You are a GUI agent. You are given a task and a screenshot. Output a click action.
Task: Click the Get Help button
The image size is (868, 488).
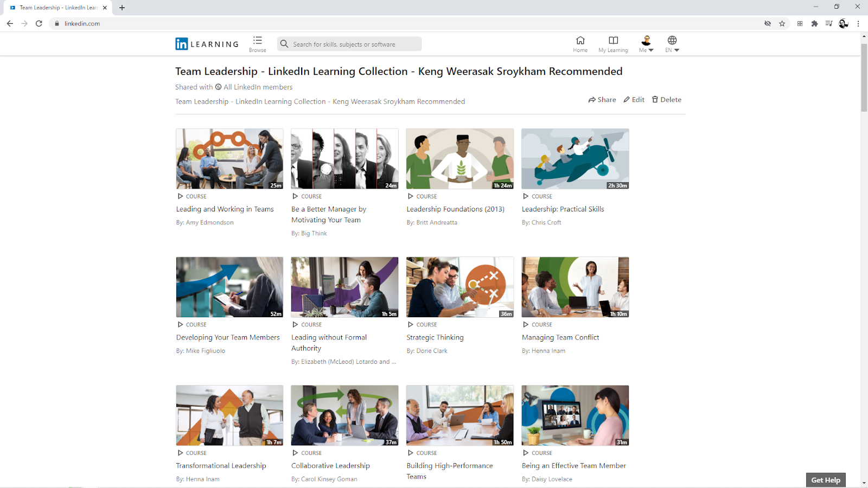(826, 480)
